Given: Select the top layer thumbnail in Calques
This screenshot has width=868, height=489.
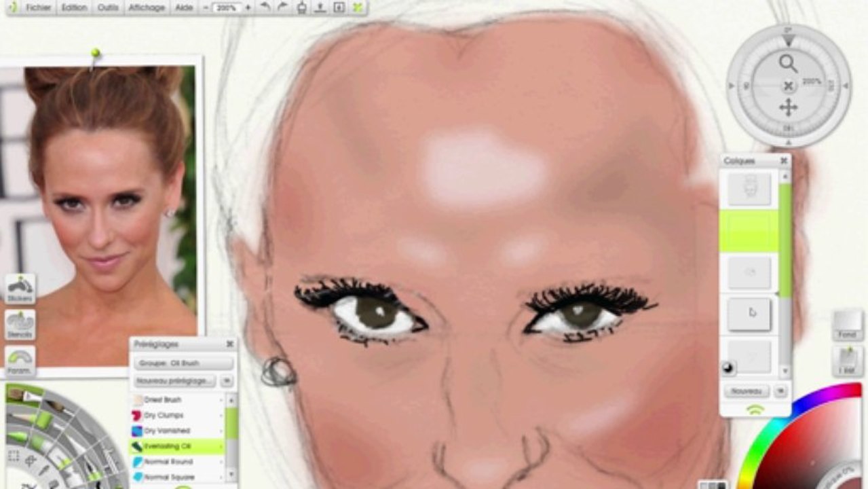Looking at the screenshot, I should 749,189.
